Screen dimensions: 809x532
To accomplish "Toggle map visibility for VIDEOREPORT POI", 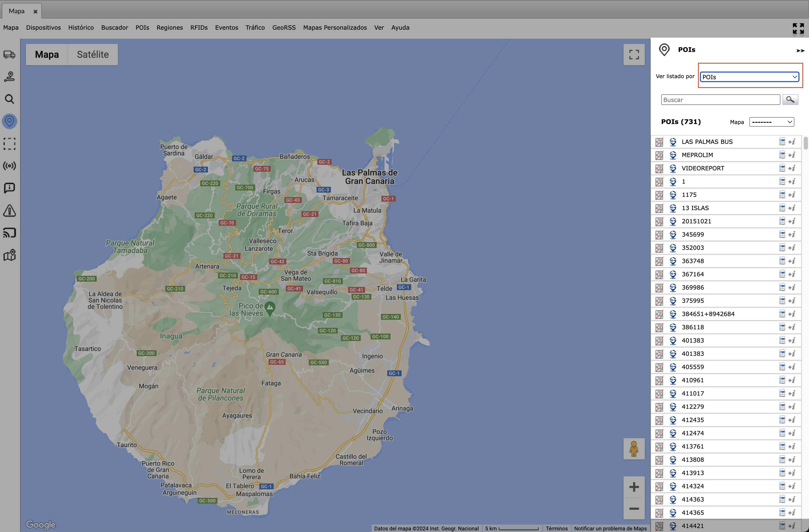I will pos(659,168).
